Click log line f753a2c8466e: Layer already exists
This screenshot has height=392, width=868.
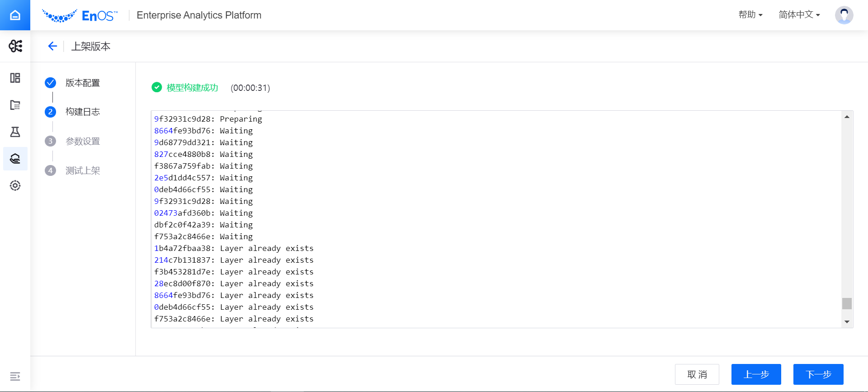pos(234,319)
